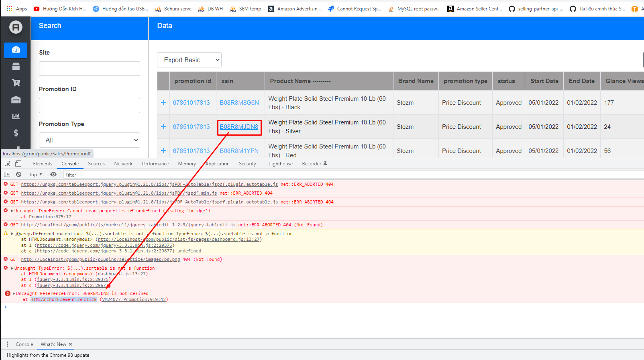
Task: Open the Security tab in DevTools
Action: click(247, 164)
